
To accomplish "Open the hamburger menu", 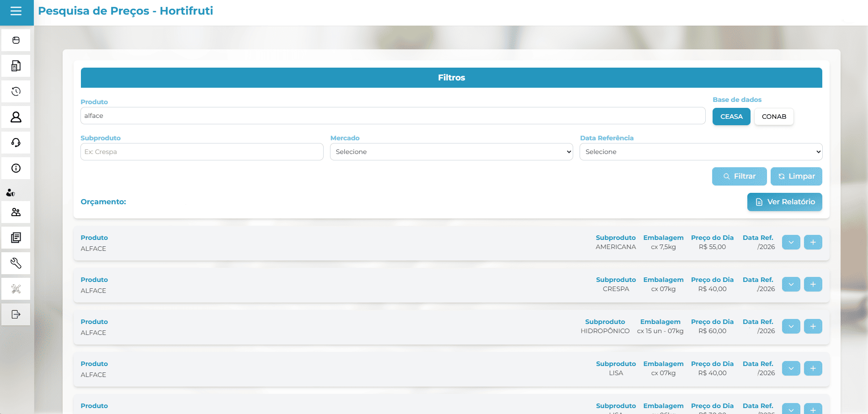I will (16, 11).
